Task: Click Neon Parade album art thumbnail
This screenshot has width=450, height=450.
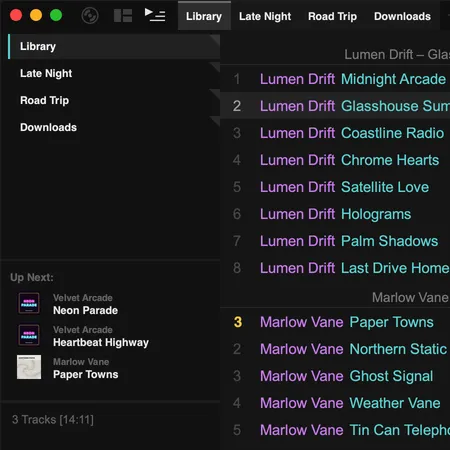Action: (x=29, y=303)
